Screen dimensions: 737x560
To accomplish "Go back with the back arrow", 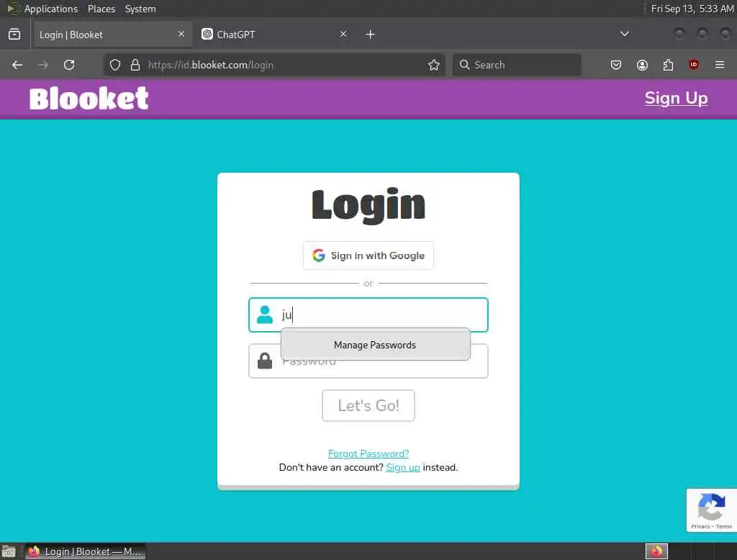I will pyautogui.click(x=17, y=65).
